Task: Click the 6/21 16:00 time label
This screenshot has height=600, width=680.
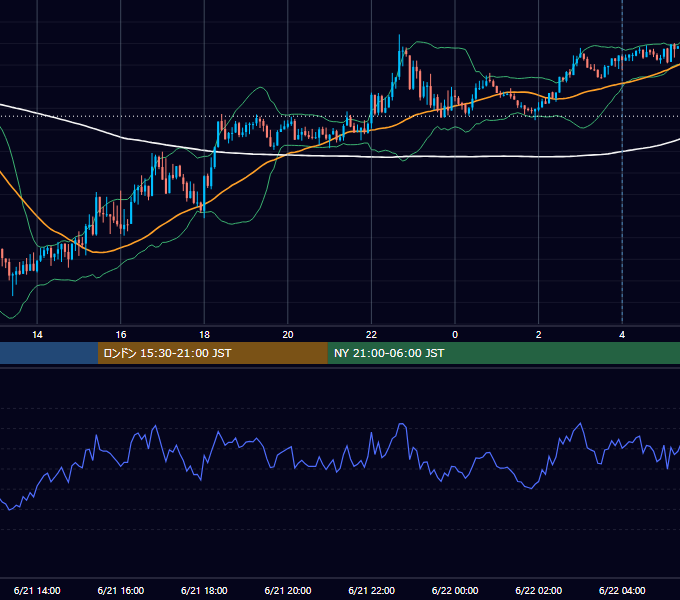Action: [121, 590]
